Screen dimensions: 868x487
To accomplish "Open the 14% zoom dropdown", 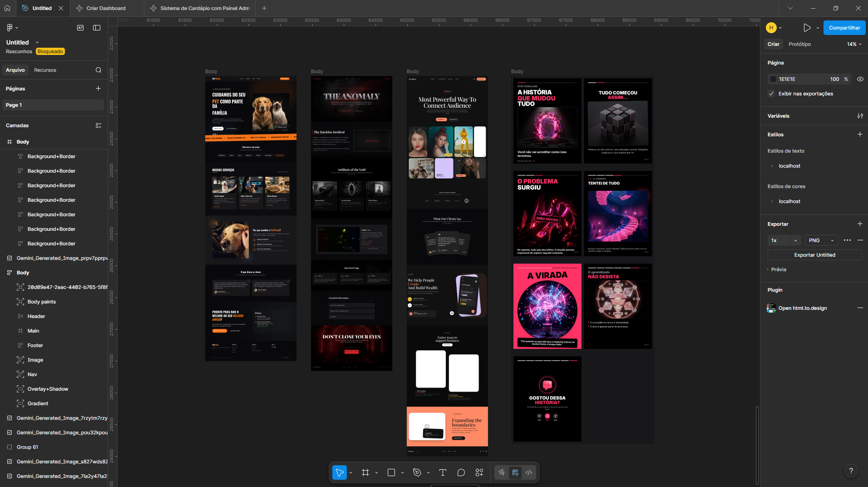I will [853, 44].
